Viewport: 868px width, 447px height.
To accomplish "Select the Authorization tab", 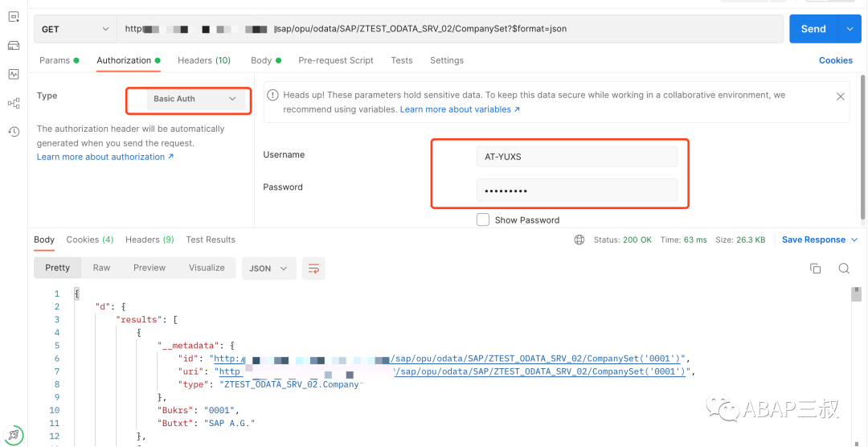I will [129, 60].
